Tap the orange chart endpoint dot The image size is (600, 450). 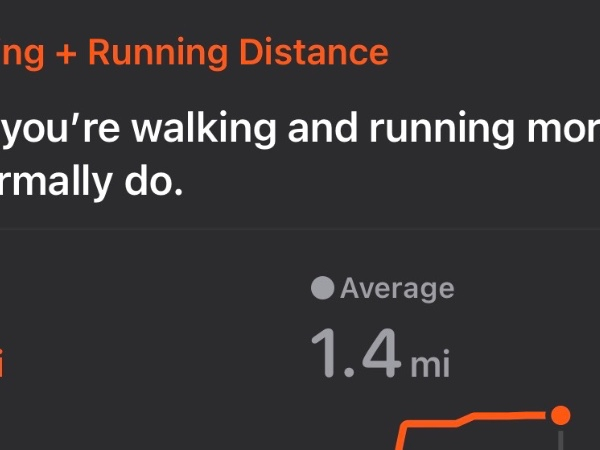pos(560,415)
